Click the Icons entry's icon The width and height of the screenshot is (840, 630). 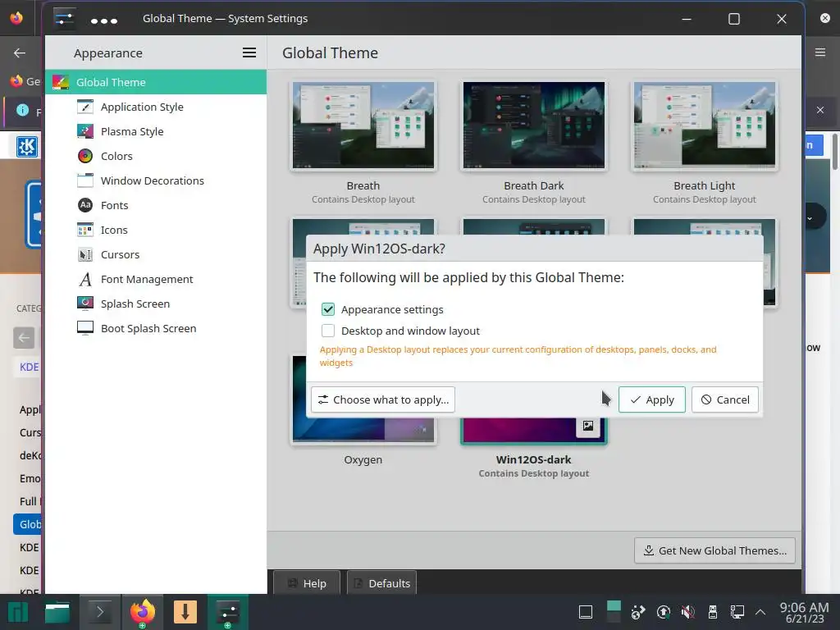pos(85,230)
